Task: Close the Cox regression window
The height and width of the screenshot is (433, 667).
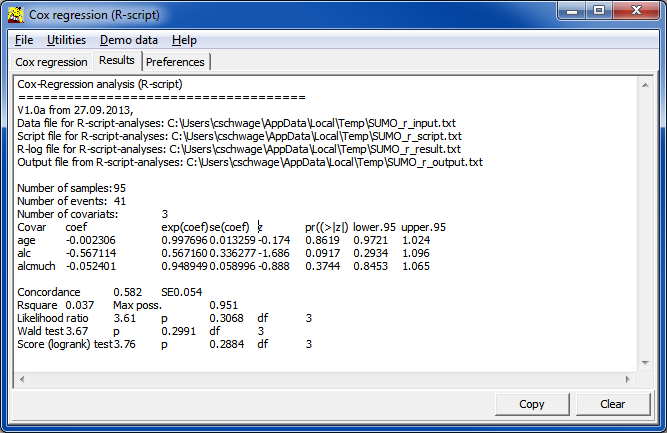Action: [x=636, y=11]
